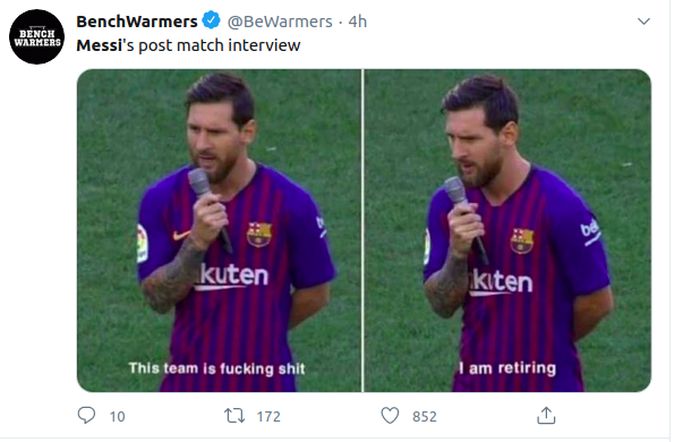Open the left photo of the meme
The height and width of the screenshot is (442, 700).
coord(219,230)
